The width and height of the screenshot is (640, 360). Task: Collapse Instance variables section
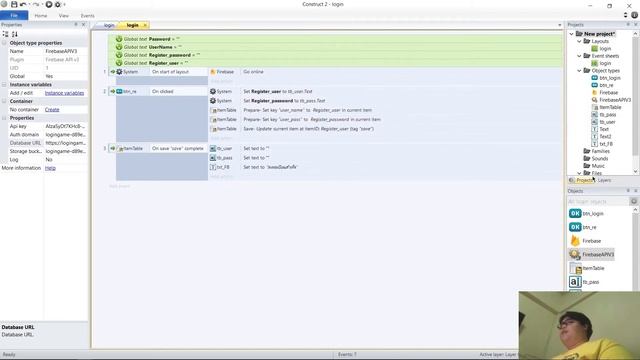(x=4, y=84)
